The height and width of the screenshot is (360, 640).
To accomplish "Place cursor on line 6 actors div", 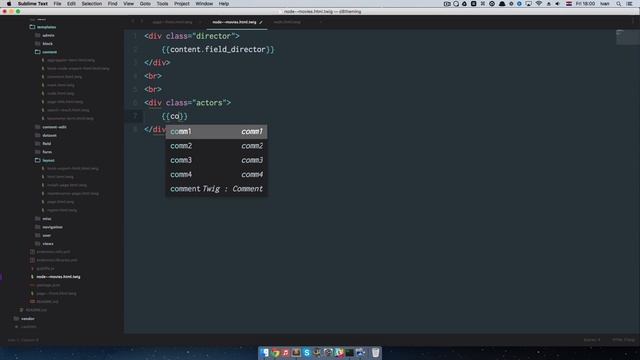I will click(x=187, y=103).
